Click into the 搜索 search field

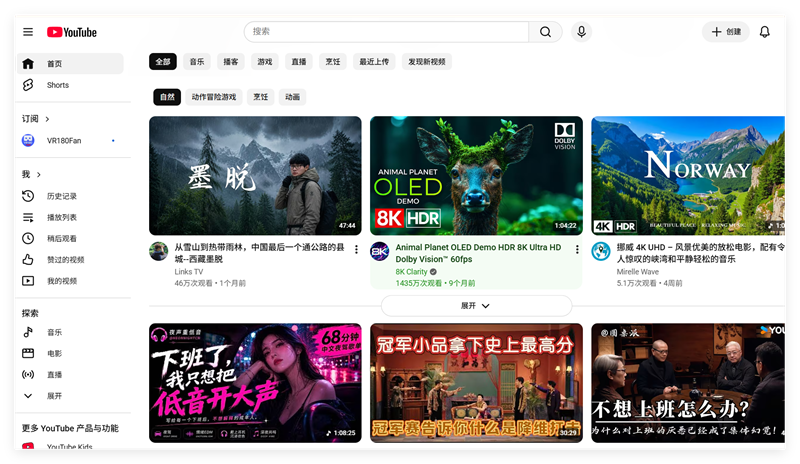[x=386, y=32]
